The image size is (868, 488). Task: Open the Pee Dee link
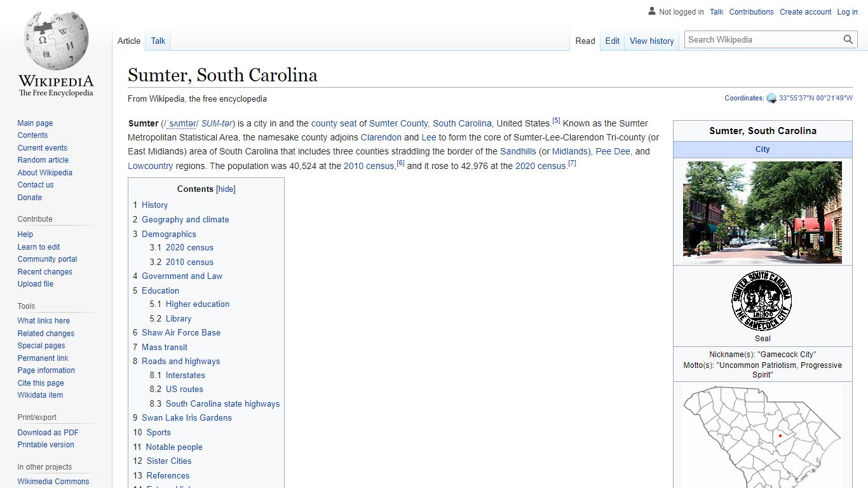coord(613,151)
